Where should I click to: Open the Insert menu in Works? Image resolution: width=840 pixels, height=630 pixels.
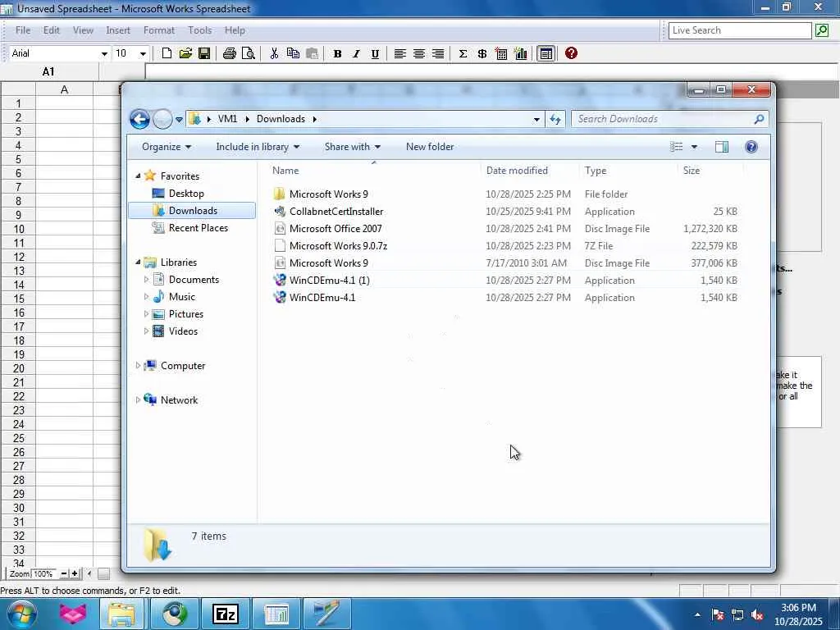point(118,30)
